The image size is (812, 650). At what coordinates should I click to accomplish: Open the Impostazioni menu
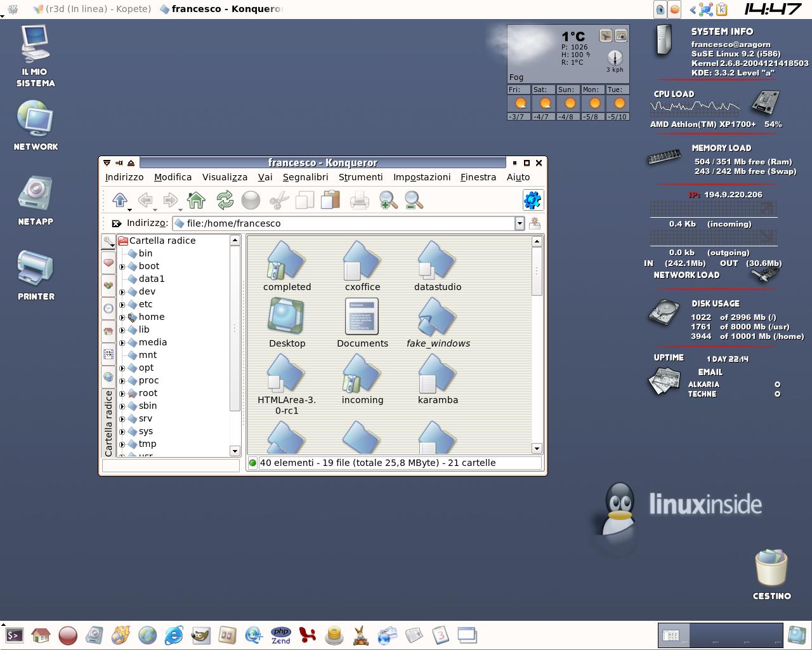pos(422,177)
